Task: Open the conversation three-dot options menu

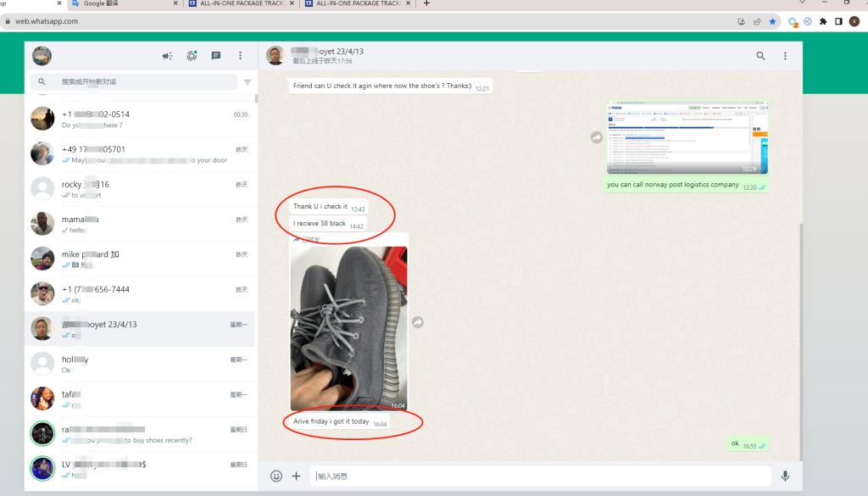Action: (785, 56)
